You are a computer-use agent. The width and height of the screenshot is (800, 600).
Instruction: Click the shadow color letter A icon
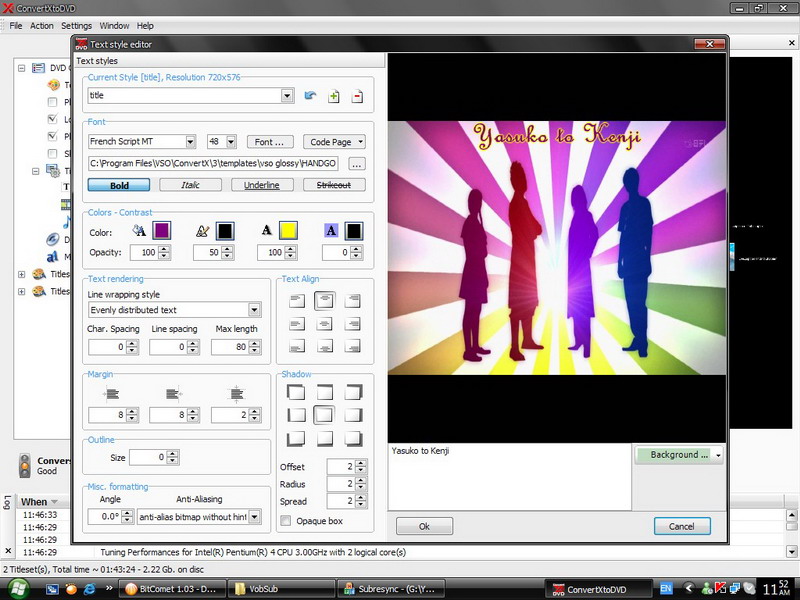point(267,231)
